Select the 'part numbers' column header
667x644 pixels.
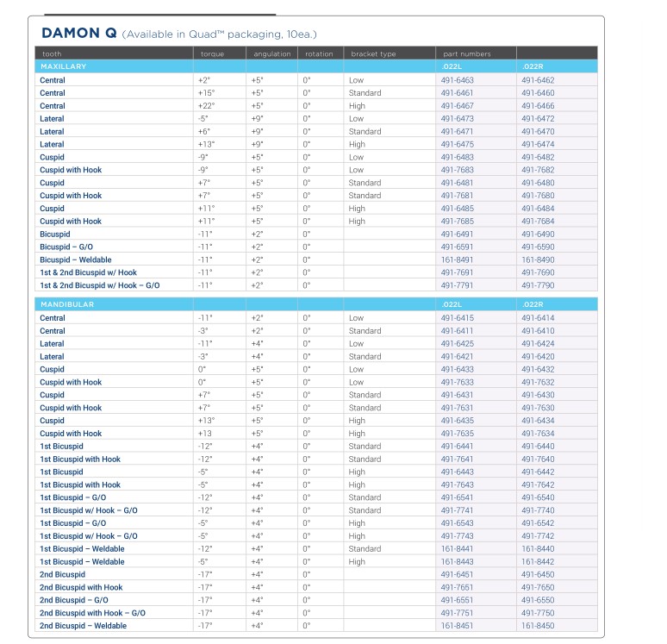[467, 54]
